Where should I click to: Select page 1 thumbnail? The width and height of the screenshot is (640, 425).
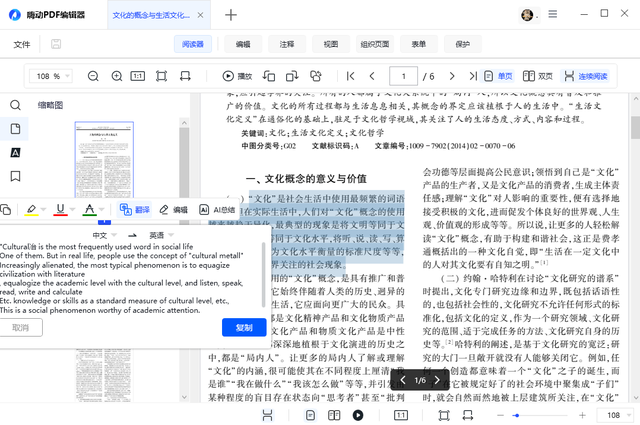pyautogui.click(x=104, y=160)
